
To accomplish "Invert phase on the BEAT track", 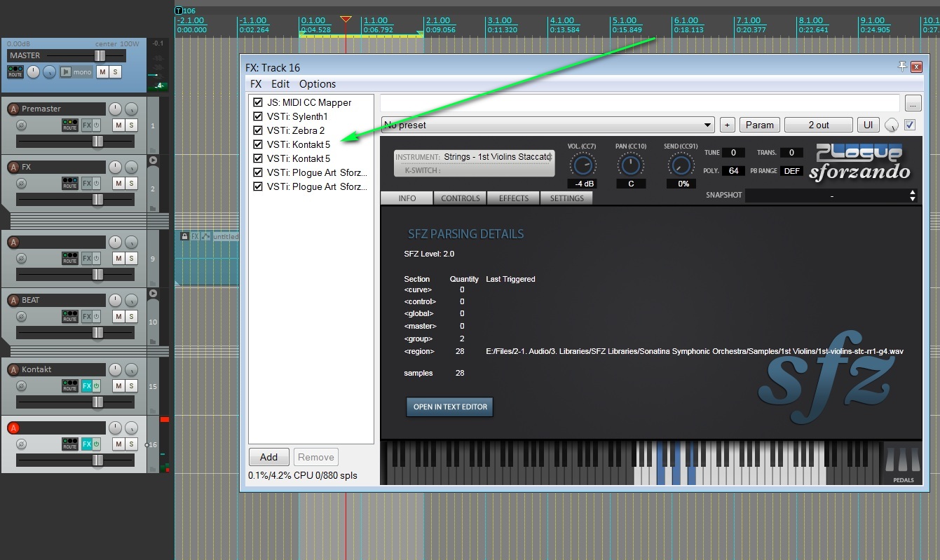I will tap(21, 317).
